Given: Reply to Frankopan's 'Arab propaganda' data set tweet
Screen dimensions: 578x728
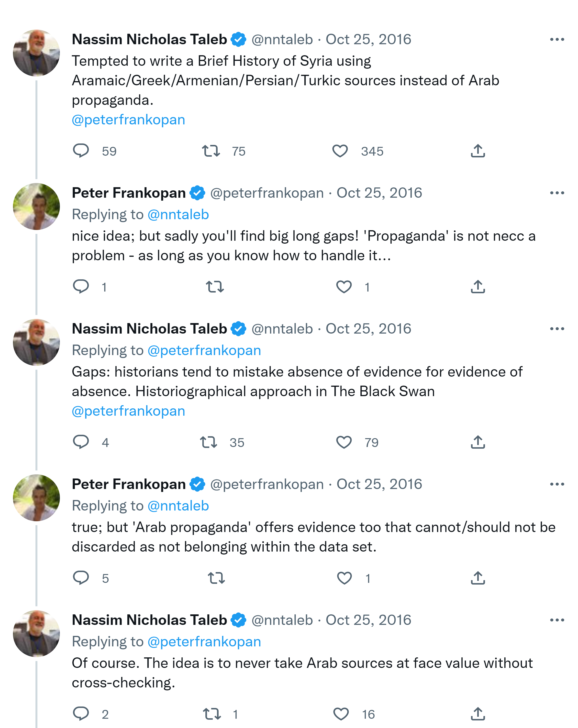Looking at the screenshot, I should coord(81,578).
